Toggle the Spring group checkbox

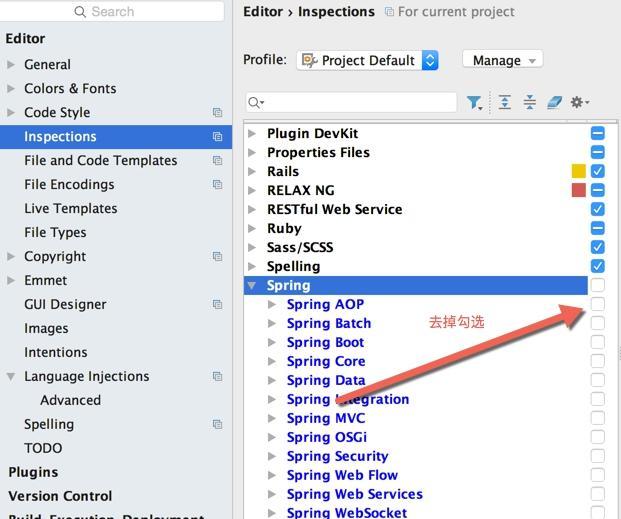click(x=598, y=286)
